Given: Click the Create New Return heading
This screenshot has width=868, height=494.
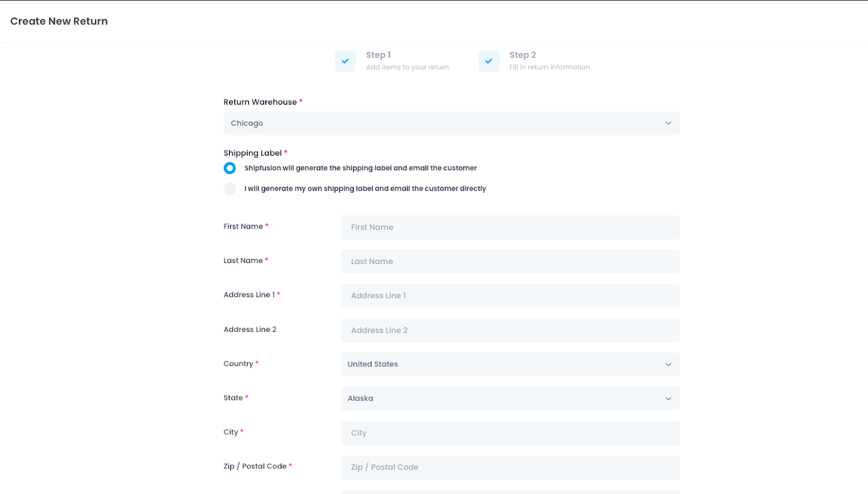Looking at the screenshot, I should click(59, 21).
